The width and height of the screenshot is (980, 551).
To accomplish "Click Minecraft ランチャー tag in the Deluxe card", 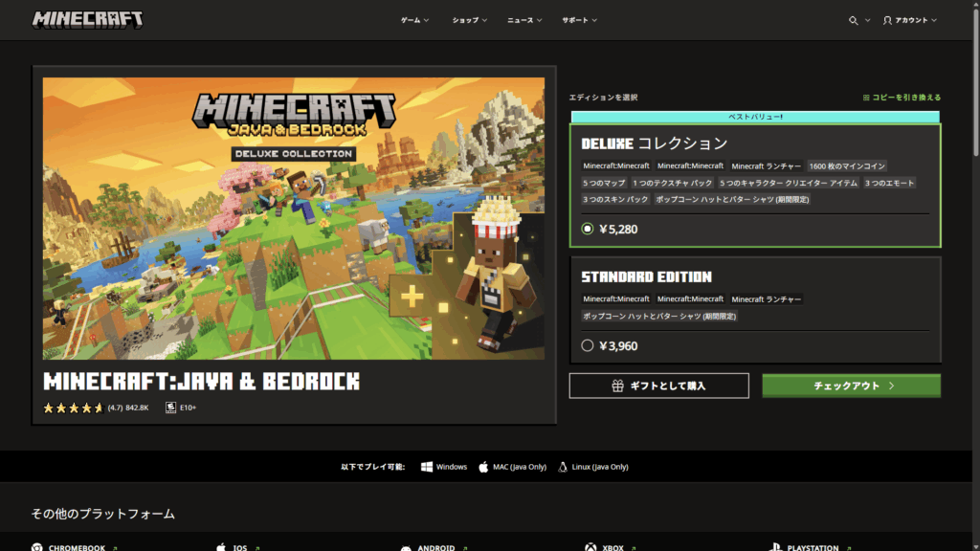I will 766,166.
